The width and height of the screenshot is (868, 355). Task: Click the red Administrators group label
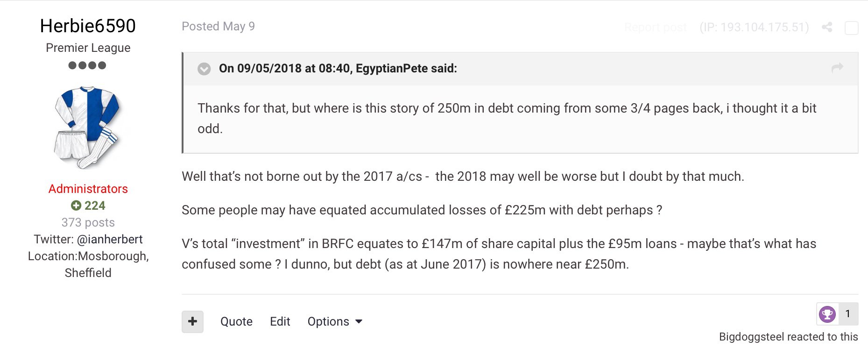click(x=88, y=189)
